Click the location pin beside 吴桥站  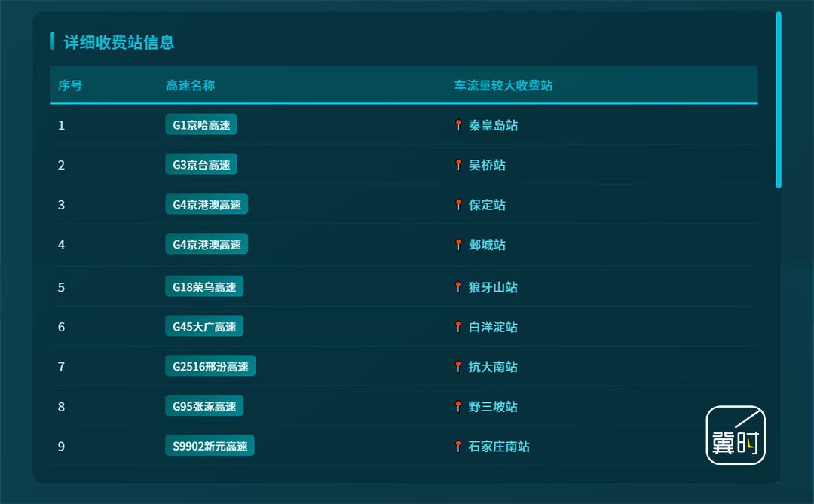click(458, 165)
